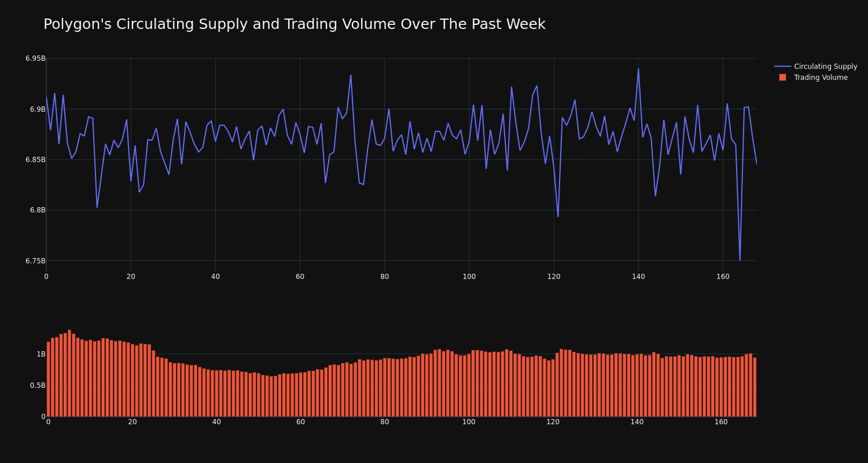Screen dimensions: 868x463
Task: Click the 60 x-axis tick on volume chart
Action: pos(300,422)
